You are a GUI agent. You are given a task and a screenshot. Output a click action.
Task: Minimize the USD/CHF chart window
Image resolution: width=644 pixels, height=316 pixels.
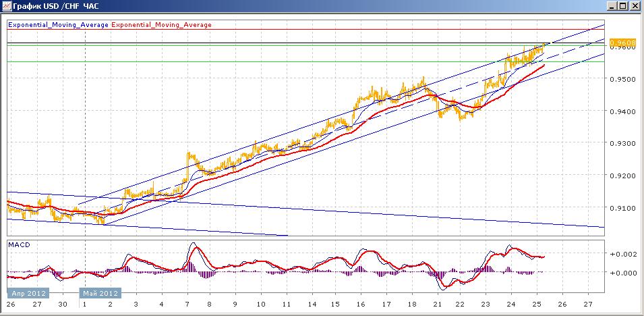click(612, 6)
